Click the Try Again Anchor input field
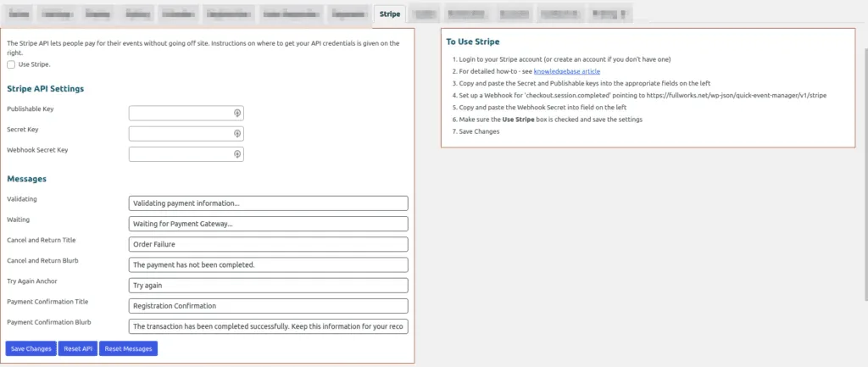Viewport: 868px width, 367px height. coord(268,285)
